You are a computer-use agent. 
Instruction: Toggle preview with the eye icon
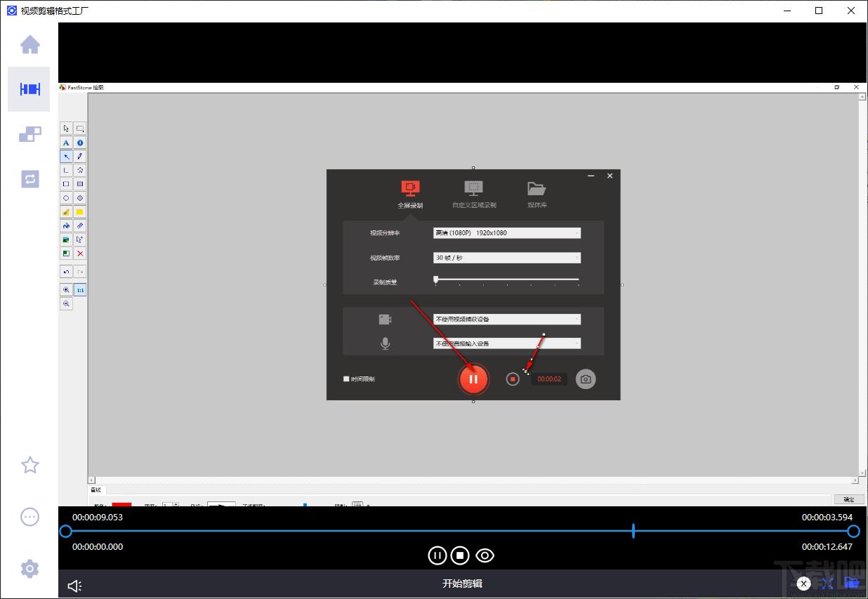[485, 555]
